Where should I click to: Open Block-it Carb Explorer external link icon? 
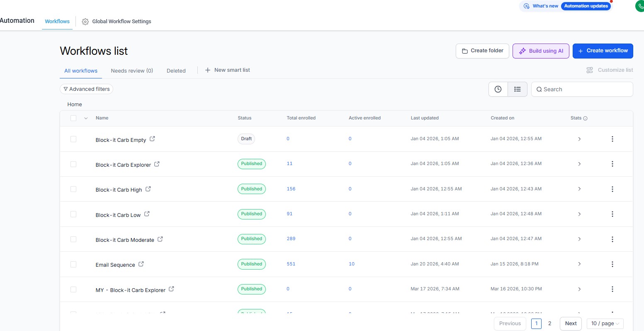(x=157, y=164)
